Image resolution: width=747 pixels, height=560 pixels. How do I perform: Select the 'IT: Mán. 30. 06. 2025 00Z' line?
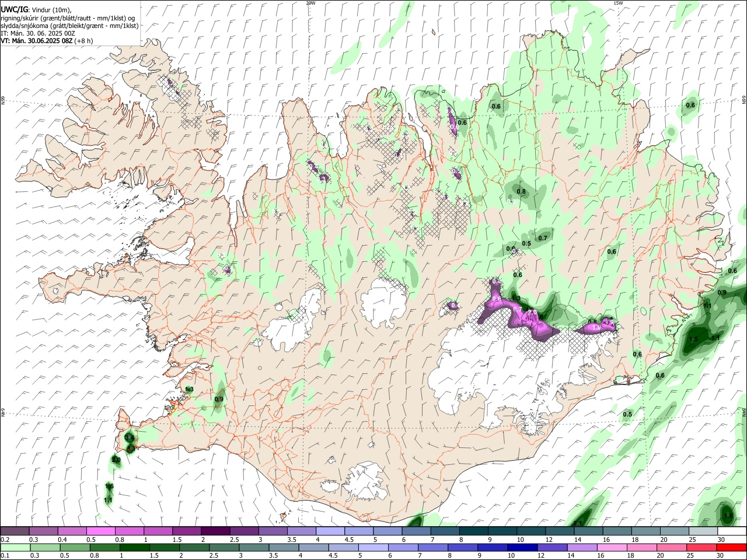point(38,33)
